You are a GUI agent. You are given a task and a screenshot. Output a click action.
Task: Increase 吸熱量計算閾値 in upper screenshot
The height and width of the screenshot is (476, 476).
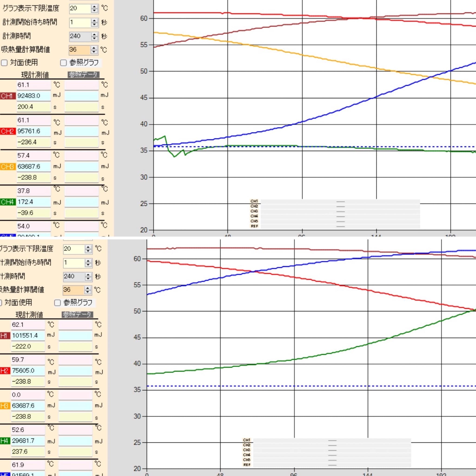tap(94, 48)
